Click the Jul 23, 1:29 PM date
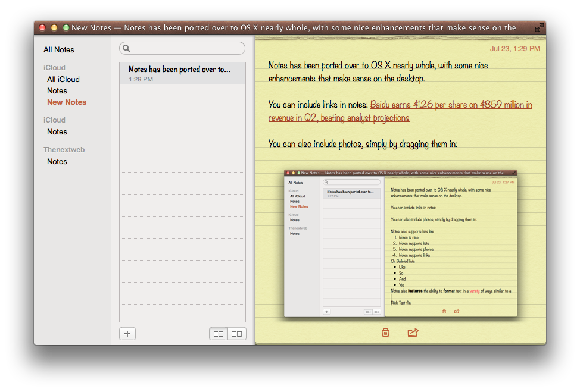Screen dimensions: 580x392 [515, 49]
